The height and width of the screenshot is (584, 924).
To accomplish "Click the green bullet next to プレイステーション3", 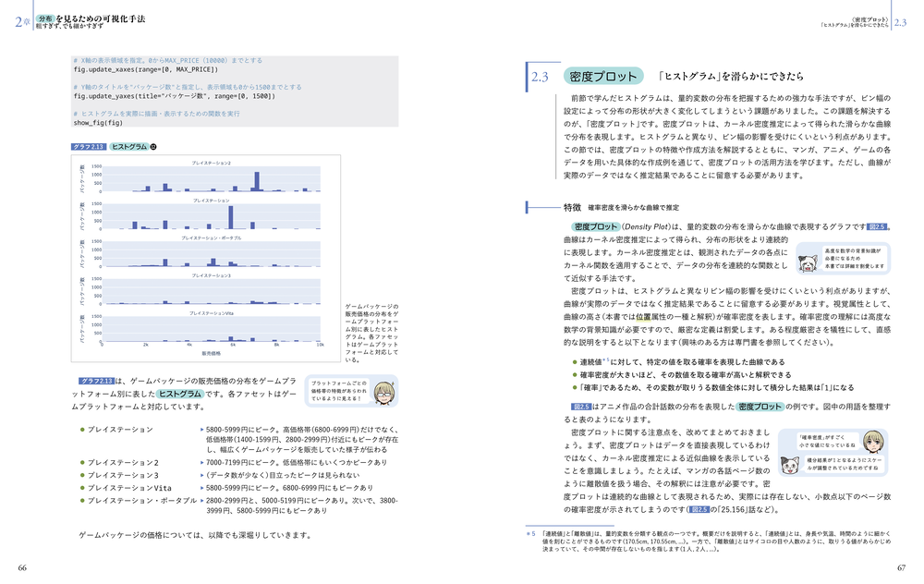I will tap(81, 475).
